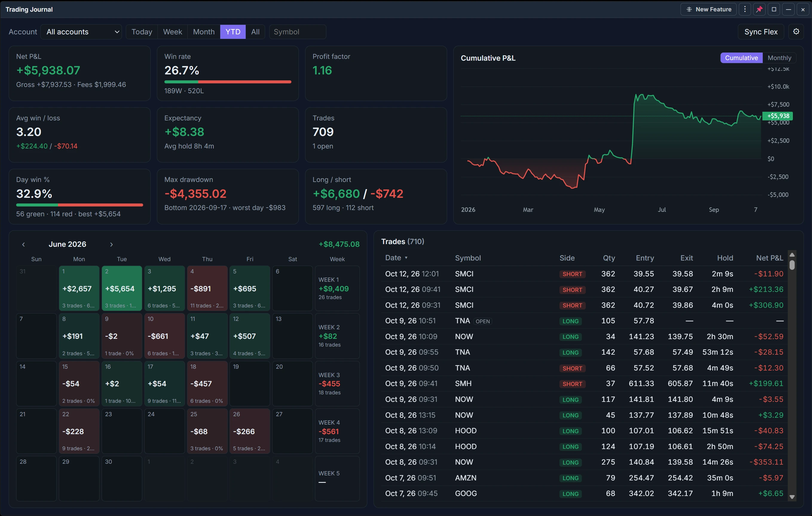Click the Hold column header

(x=725, y=258)
